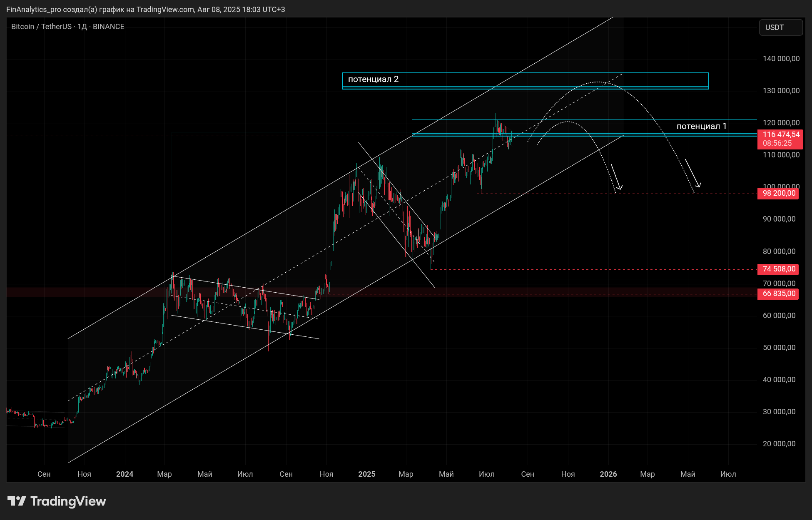Image resolution: width=812 pixels, height=520 pixels.
Task: Click the 140 000,00 price axis value
Action: click(781, 59)
